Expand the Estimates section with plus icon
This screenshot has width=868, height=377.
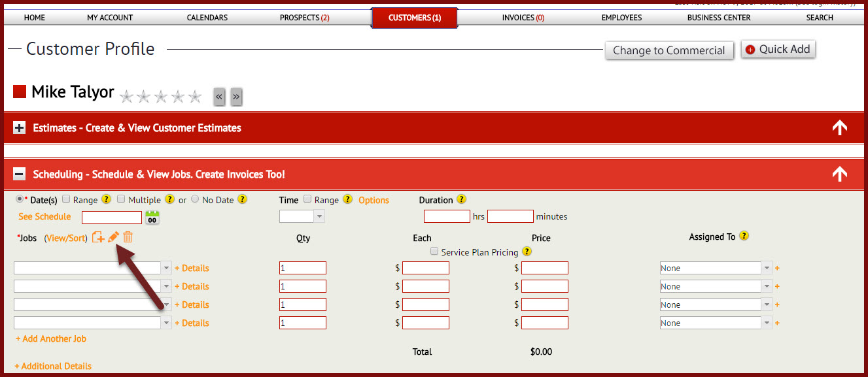(x=20, y=128)
